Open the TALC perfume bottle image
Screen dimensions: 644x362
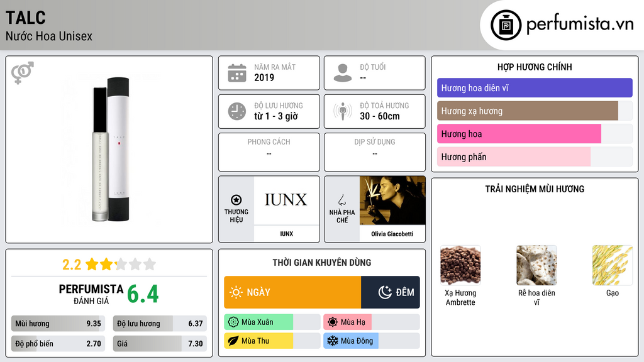[x=111, y=150]
